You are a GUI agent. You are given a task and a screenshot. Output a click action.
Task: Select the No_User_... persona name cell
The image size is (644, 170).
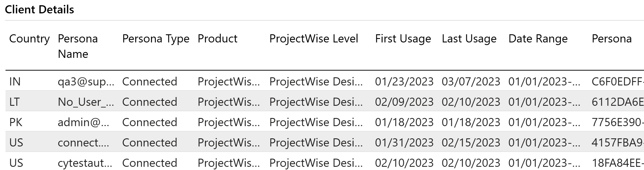pyautogui.click(x=86, y=102)
